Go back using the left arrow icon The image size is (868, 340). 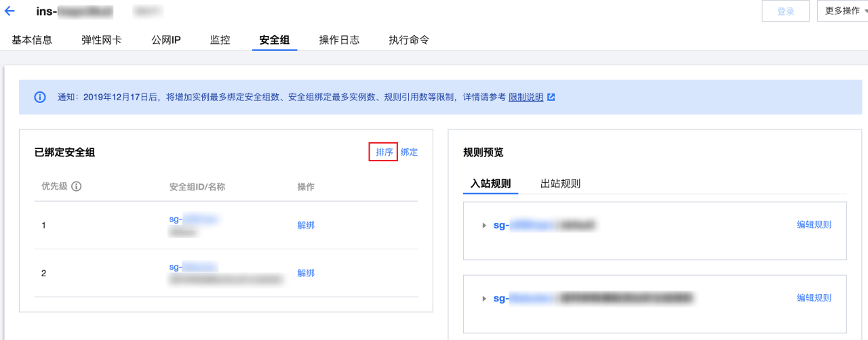pyautogui.click(x=9, y=12)
